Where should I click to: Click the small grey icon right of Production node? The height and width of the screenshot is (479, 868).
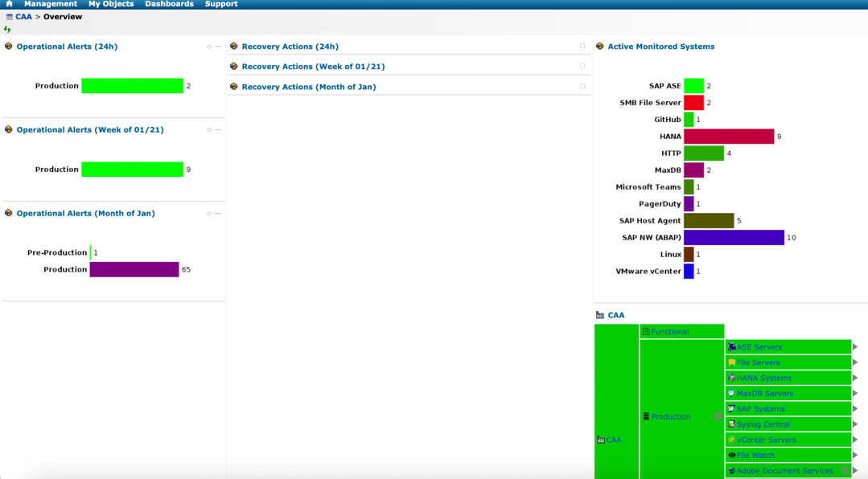[x=718, y=416]
